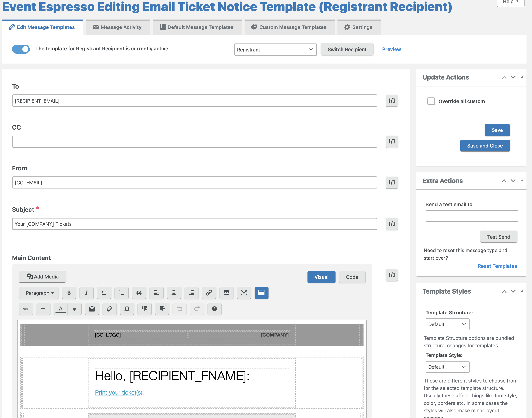
Task: Toggle the editor's toolbar (kitchen sink) button
Action: point(261,293)
